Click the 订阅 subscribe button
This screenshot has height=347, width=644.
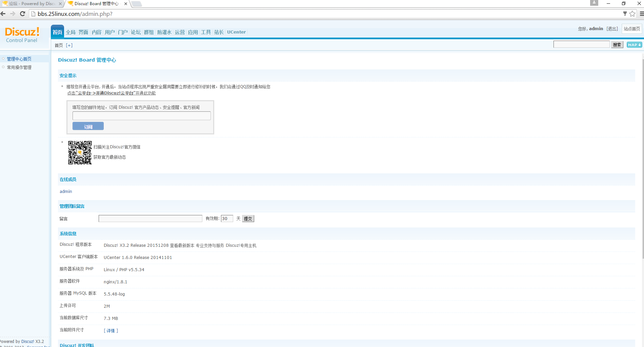coord(88,126)
